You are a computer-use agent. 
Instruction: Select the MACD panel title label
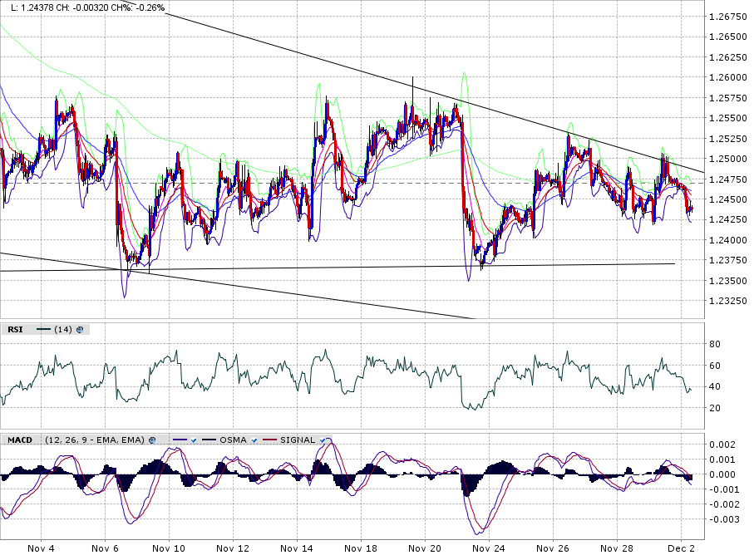19,440
